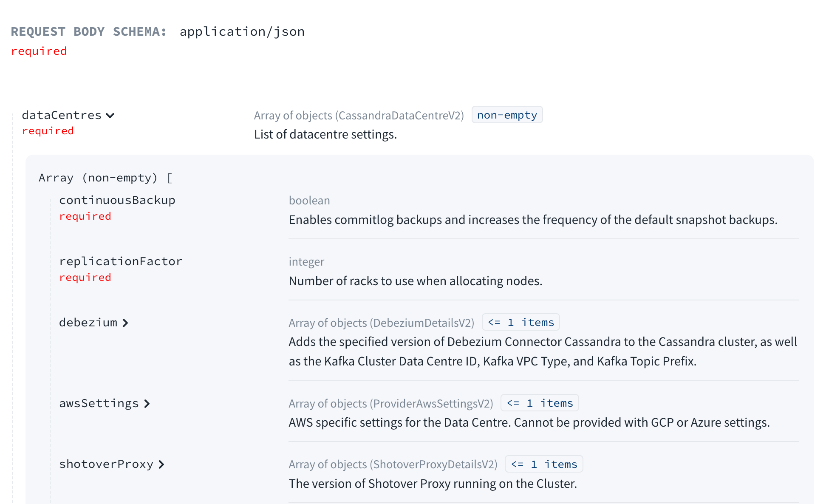Viewport: 826px width, 504px height.
Task: Click the debezium '<= 1 items' badge
Action: click(x=520, y=323)
